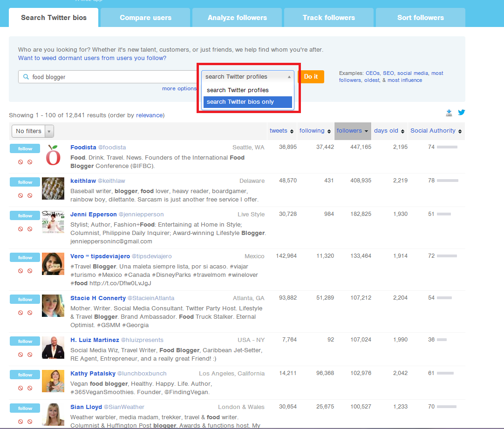Screen dimensions: 504x429
Task: Click the @StacieinAtlanta handle
Action: [151, 298]
